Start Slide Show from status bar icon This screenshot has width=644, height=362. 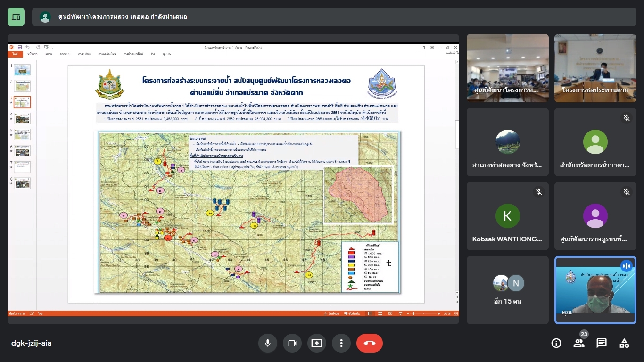point(400,313)
